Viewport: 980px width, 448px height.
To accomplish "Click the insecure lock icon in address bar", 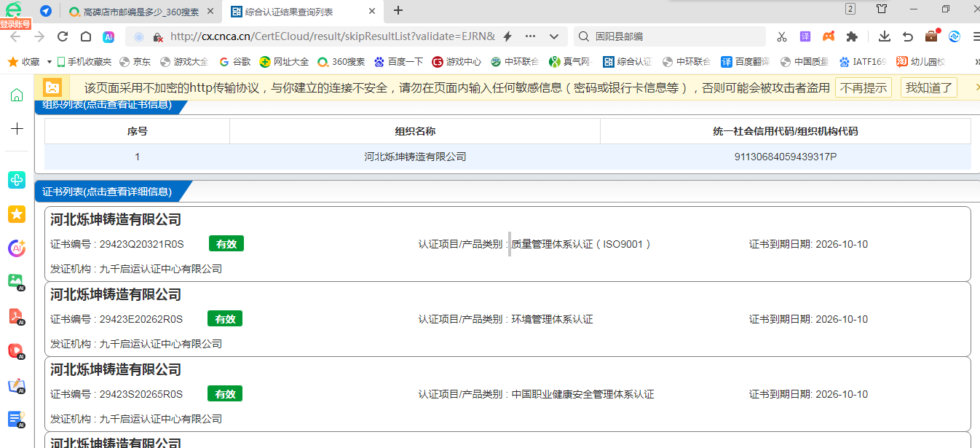I will [x=157, y=36].
